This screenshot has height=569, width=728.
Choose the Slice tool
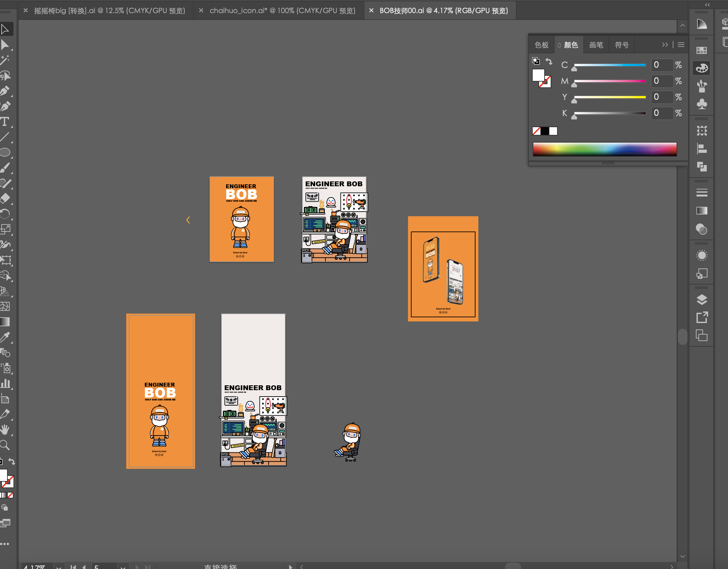[x=5, y=414]
